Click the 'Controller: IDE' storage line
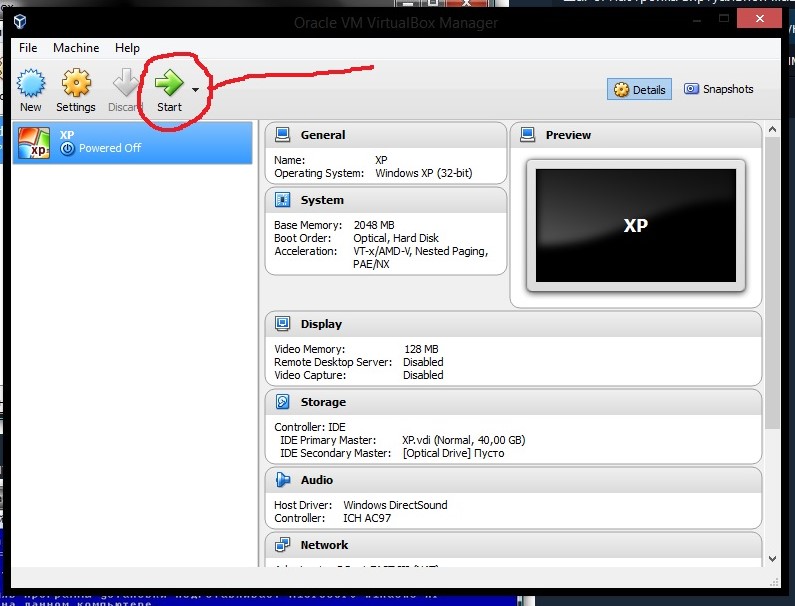 [310, 426]
